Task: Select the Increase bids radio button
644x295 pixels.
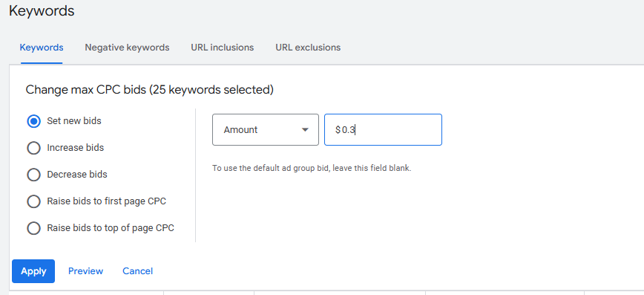Action: [33, 148]
